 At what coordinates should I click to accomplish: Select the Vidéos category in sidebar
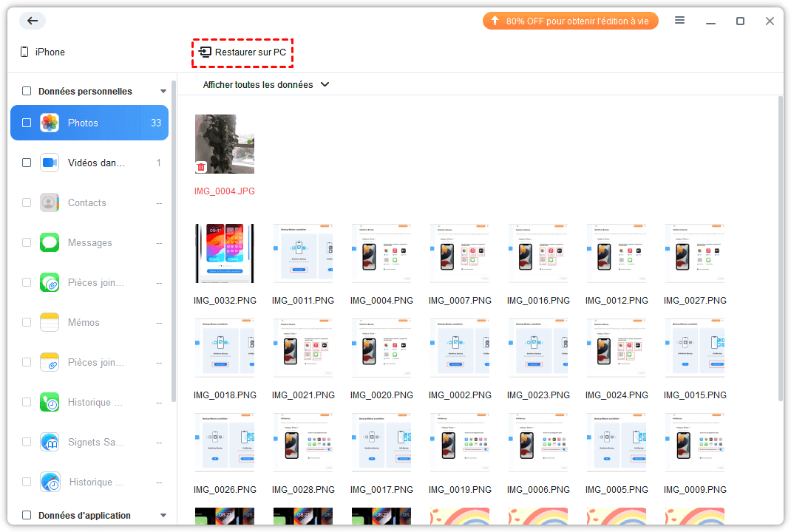click(96, 163)
